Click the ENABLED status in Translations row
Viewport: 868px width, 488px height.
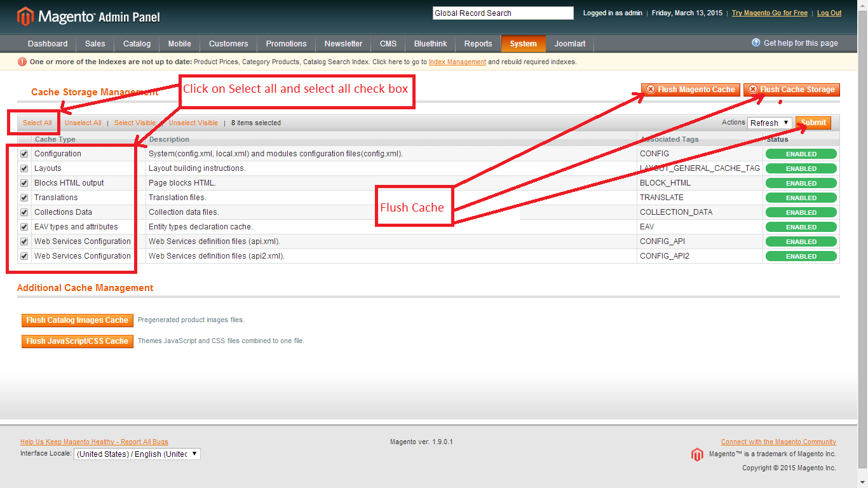(801, 198)
